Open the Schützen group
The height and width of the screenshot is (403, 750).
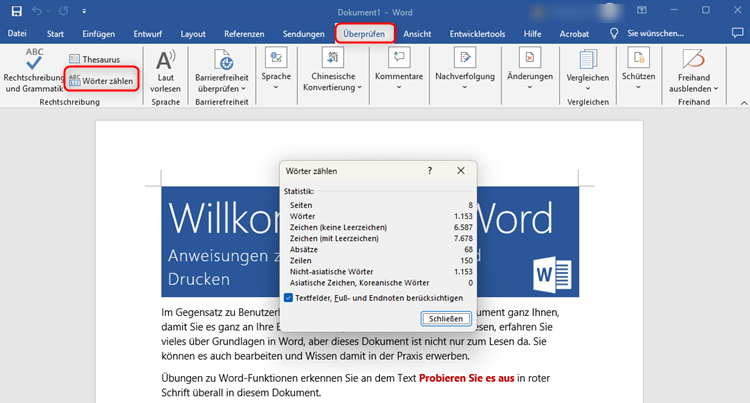(639, 69)
